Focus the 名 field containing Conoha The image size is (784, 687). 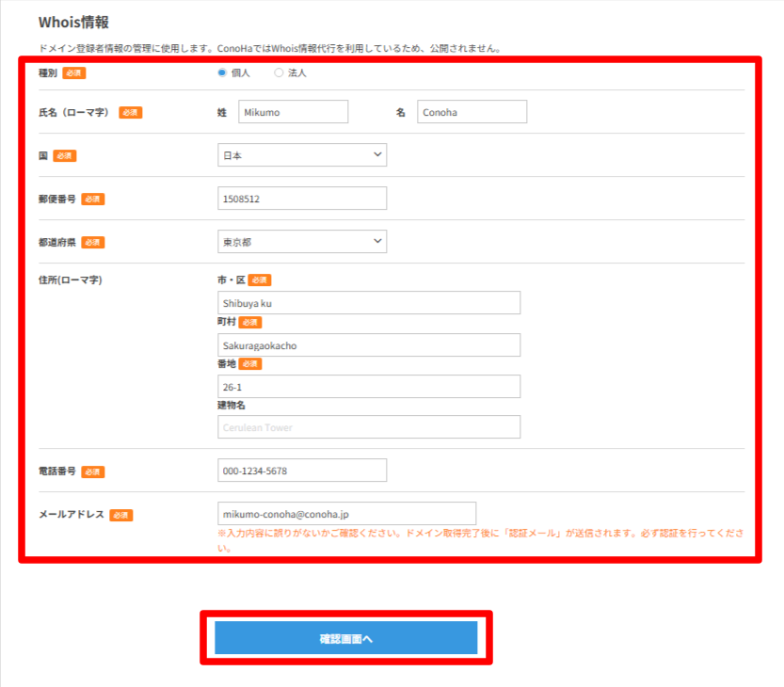[472, 112]
